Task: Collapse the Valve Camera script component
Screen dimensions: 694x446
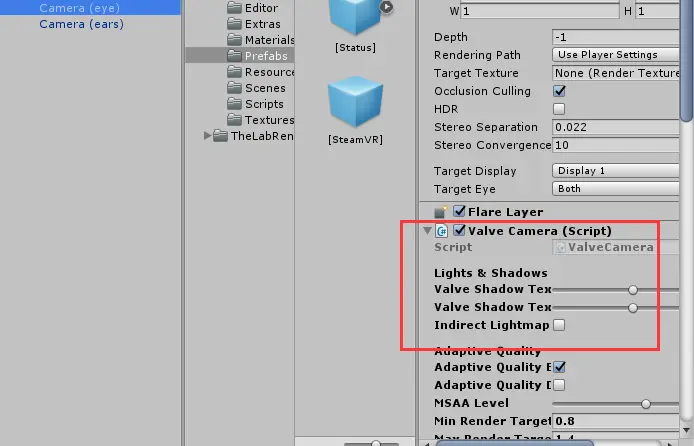Action: click(x=427, y=231)
